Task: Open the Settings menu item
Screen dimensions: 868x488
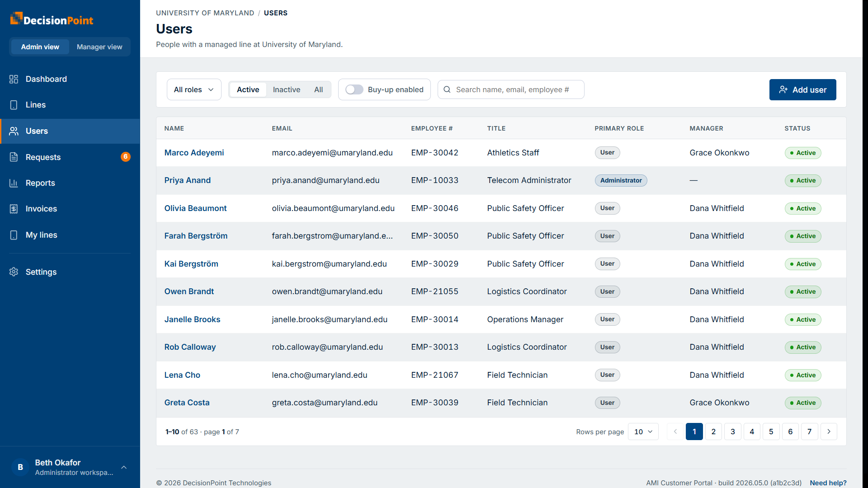Action: pos(70,272)
